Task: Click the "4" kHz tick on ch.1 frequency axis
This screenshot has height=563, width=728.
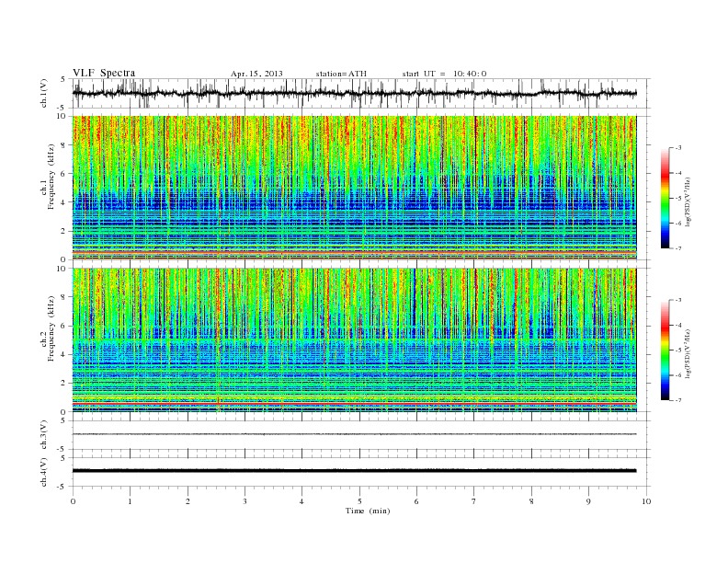Action: pos(63,202)
